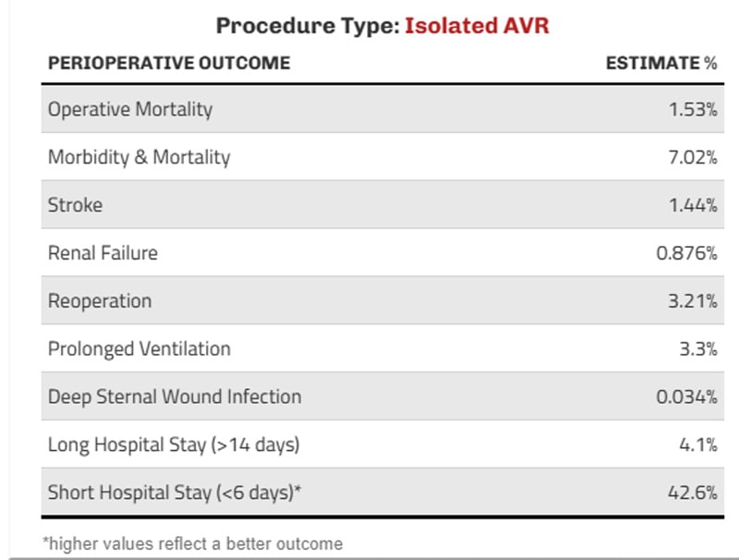Viewport: 739px width, 560px height.
Task: Click the 1.53% Operative Mortality value
Action: [693, 109]
